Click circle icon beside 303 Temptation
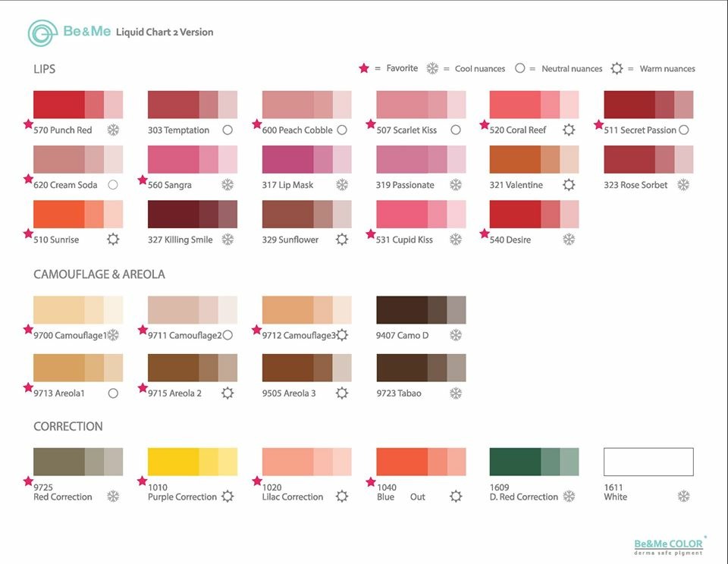The image size is (728, 564). coord(227,130)
